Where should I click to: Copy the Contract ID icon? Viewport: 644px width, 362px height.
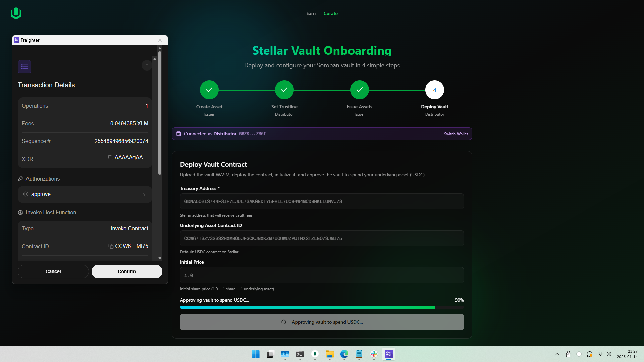click(111, 246)
